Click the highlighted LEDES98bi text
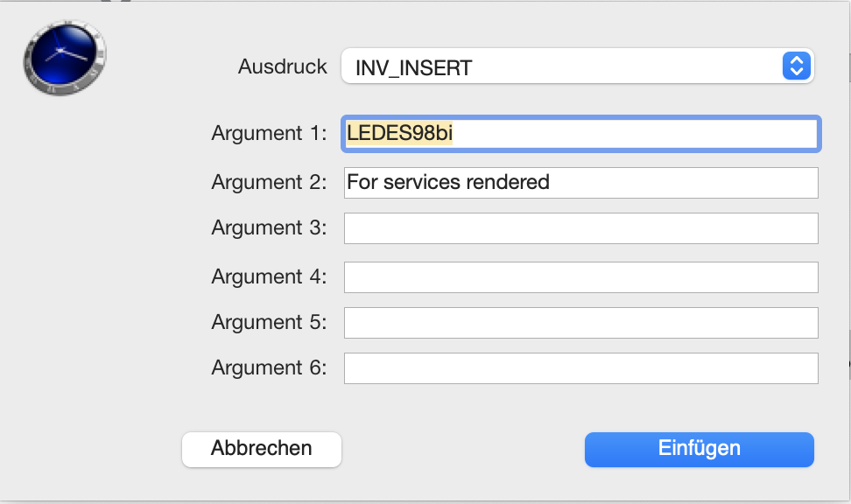Viewport: 851px width, 504px height. 399,133
